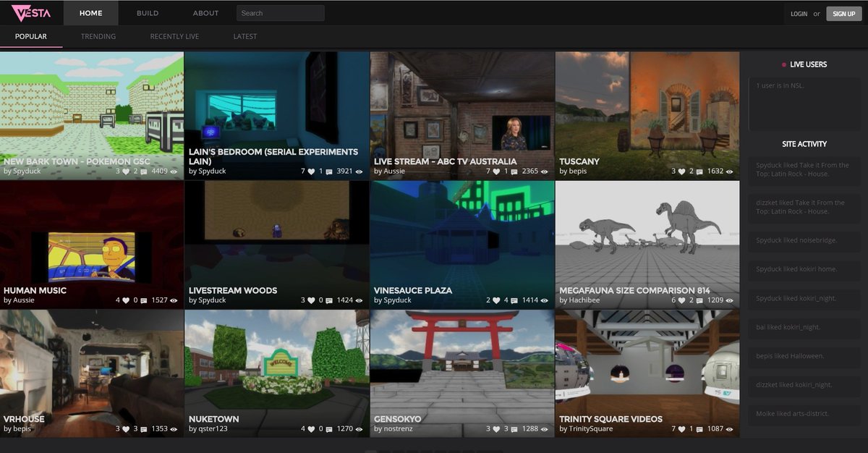Click comment icon on Tuscany card
This screenshot has width=868, height=453.
pos(699,172)
